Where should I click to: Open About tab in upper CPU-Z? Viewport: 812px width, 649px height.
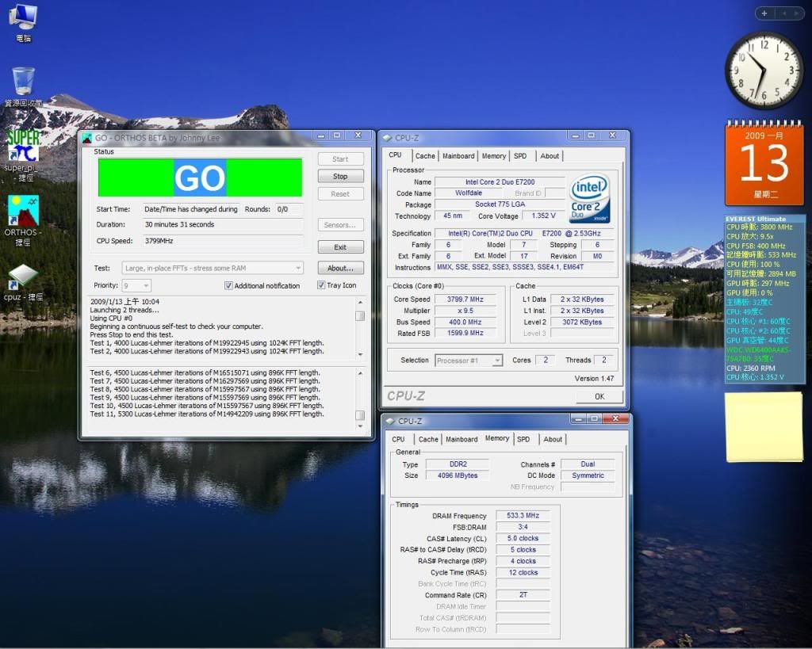coord(550,156)
